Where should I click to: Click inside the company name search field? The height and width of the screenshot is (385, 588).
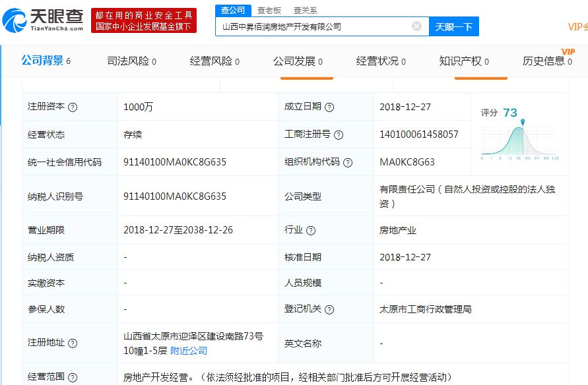[317, 25]
